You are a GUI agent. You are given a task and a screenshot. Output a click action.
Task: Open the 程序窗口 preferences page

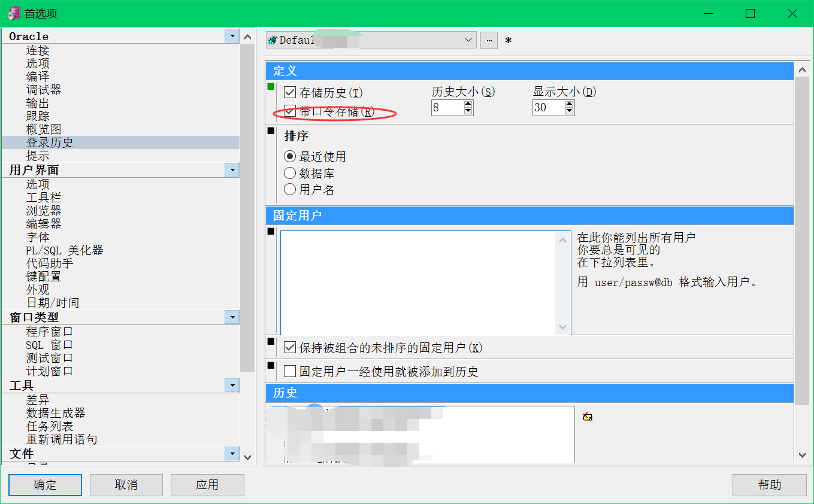(50, 332)
